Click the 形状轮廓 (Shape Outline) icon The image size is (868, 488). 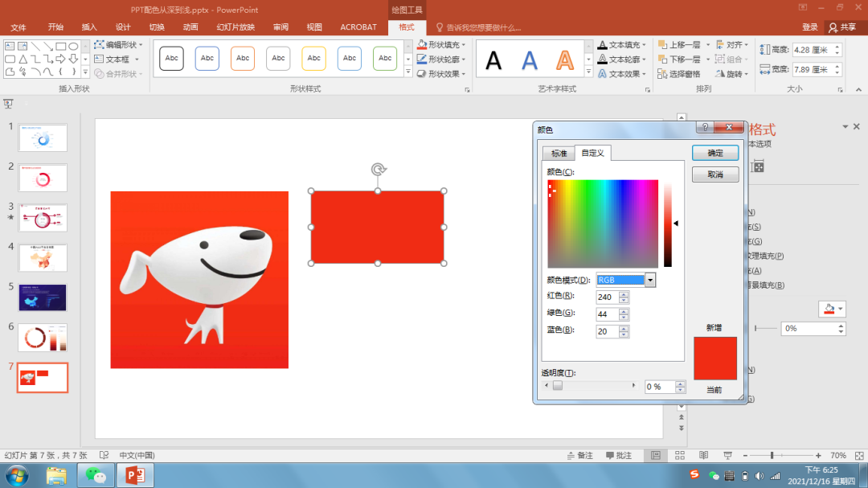point(421,59)
